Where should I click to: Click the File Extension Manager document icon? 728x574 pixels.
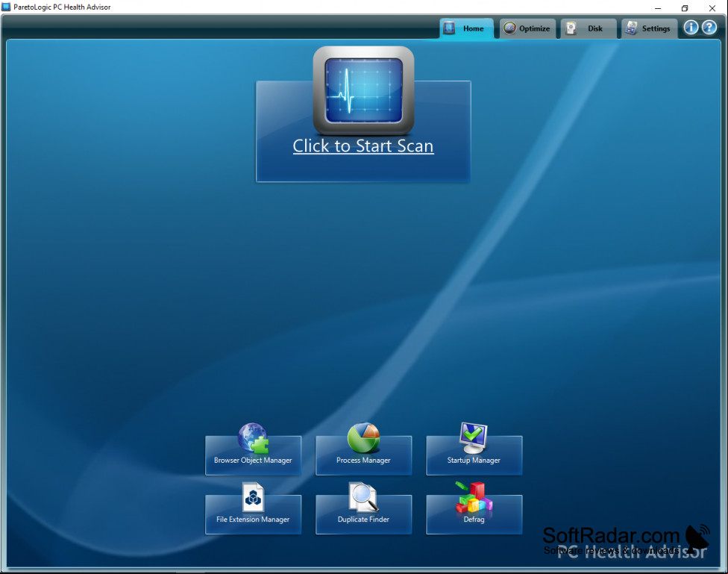[253, 497]
